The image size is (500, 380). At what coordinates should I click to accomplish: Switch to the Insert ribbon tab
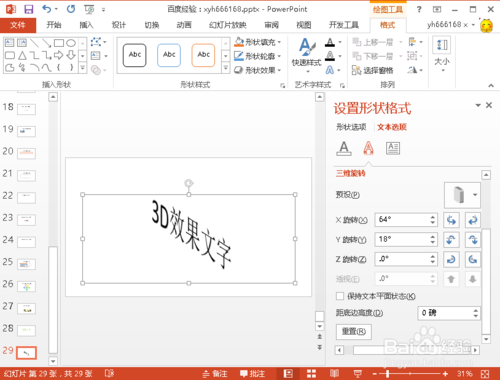[x=86, y=25]
